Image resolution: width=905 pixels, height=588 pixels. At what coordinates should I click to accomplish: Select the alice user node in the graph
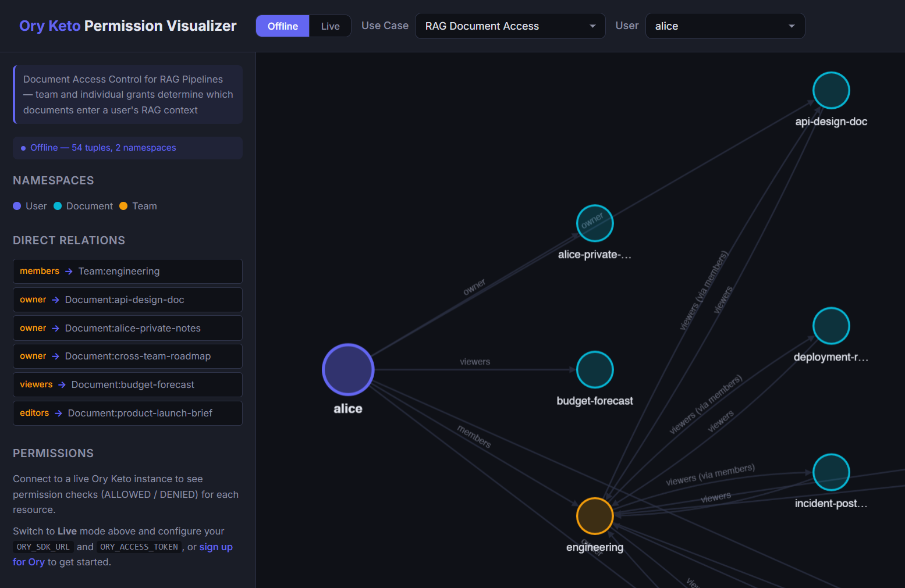(x=347, y=369)
